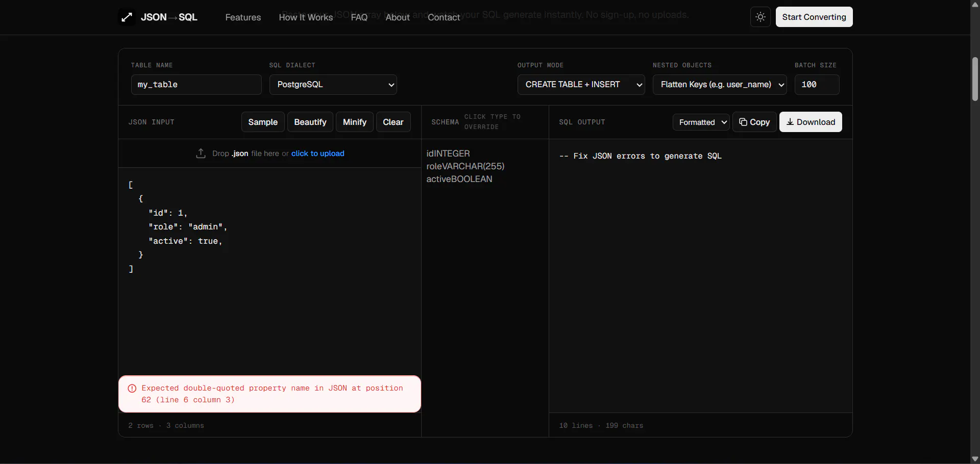Click the Start Converting button
The image size is (980, 464).
(x=814, y=17)
